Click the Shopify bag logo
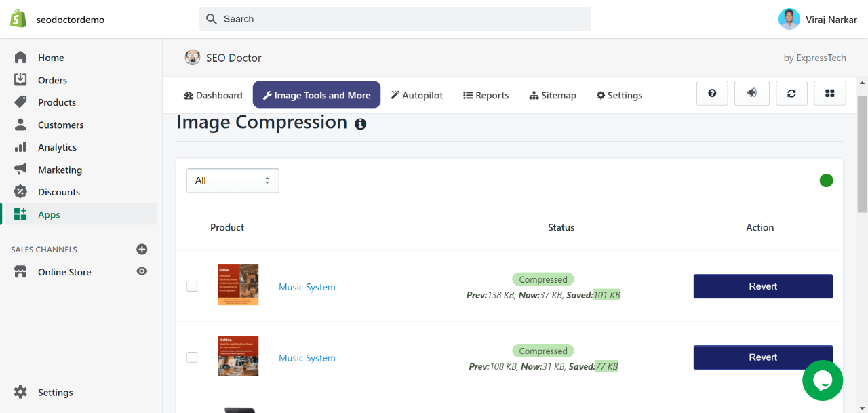The height and width of the screenshot is (413, 868). (x=18, y=19)
